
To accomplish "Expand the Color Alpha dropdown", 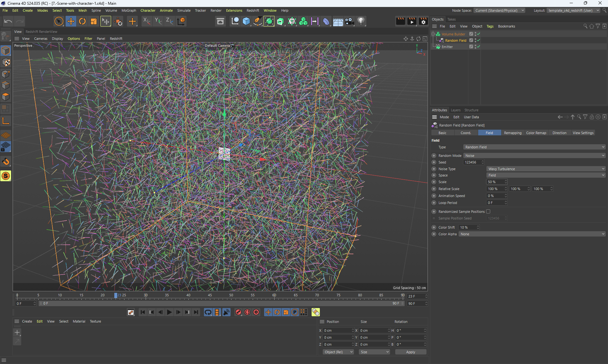I will click(x=532, y=234).
